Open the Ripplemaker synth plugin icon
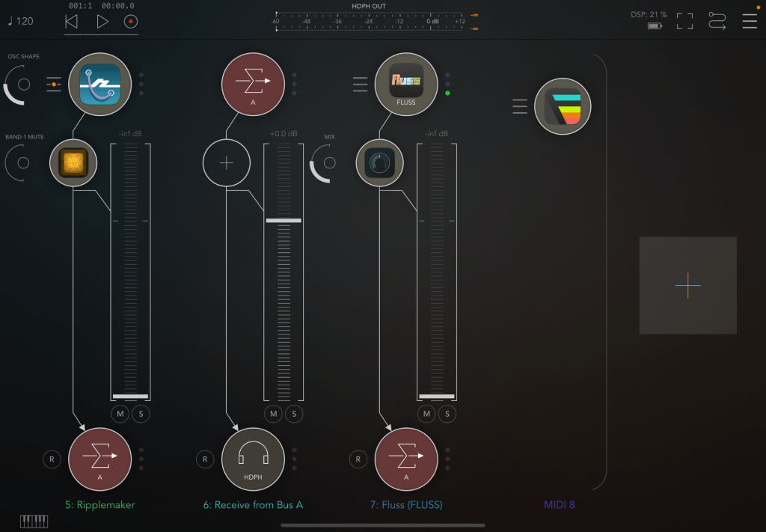766x532 pixels. point(99,85)
